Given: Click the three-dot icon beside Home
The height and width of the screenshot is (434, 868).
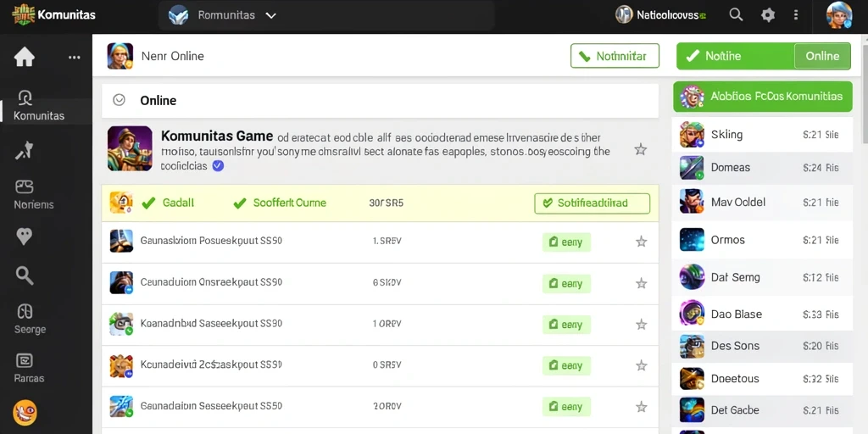Looking at the screenshot, I should 75,58.
